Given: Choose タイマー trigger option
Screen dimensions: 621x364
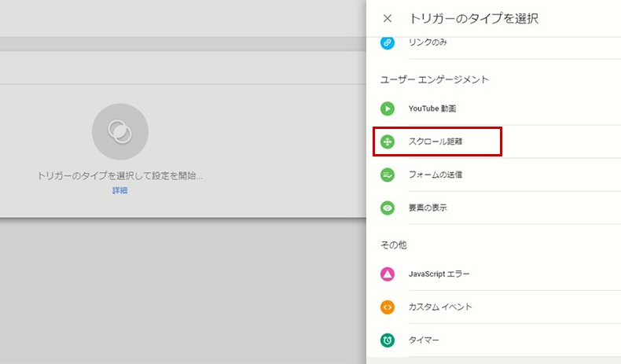Looking at the screenshot, I should point(494,340).
